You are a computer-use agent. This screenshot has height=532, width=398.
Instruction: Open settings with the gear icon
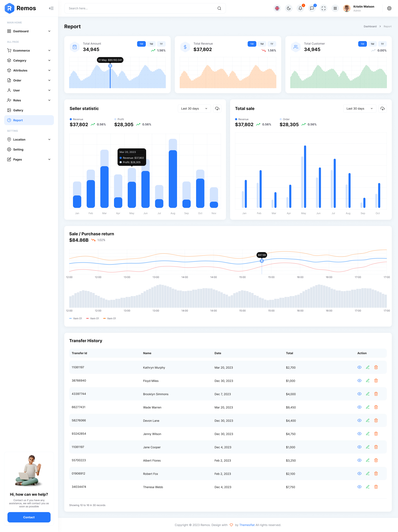(389, 8)
